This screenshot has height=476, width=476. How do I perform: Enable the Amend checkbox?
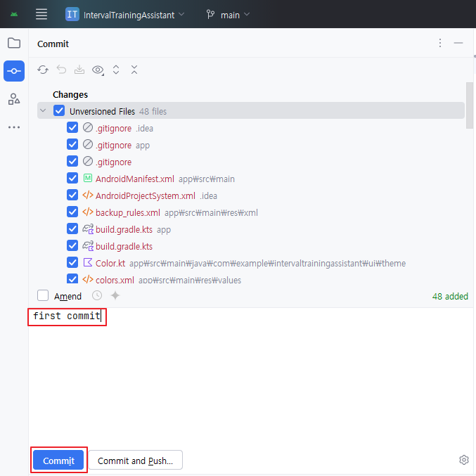tap(43, 295)
